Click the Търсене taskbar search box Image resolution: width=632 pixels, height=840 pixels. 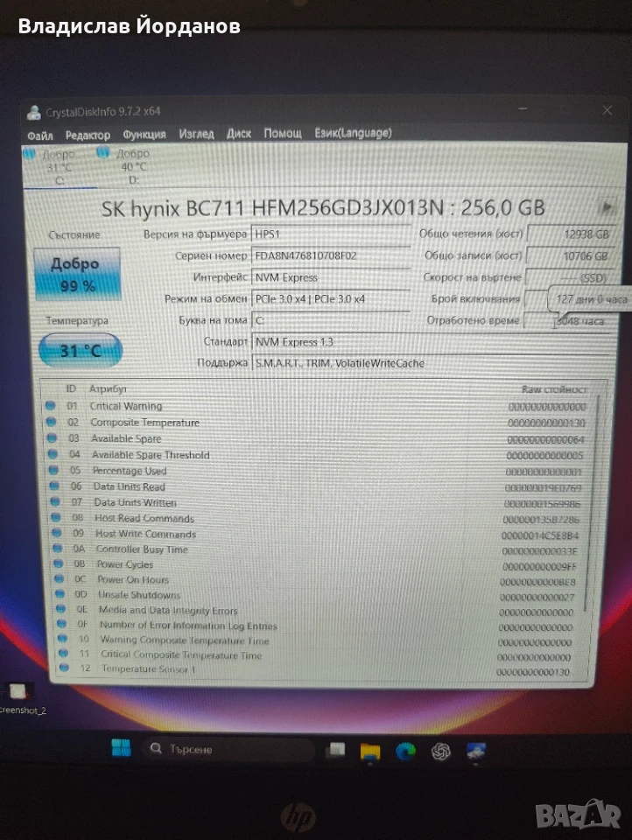click(x=228, y=749)
